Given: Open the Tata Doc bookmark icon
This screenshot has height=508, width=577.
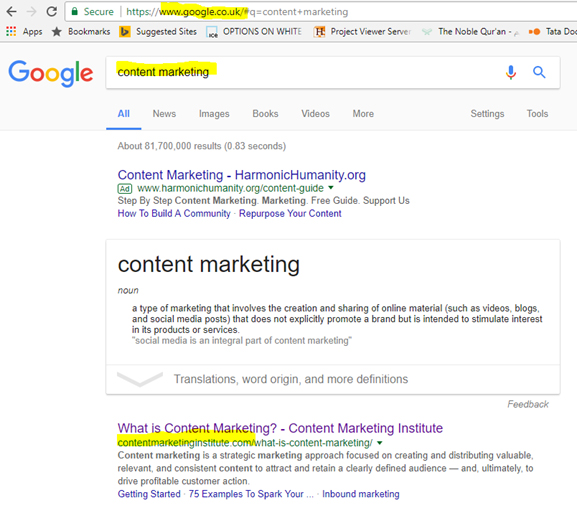Looking at the screenshot, I should [534, 32].
